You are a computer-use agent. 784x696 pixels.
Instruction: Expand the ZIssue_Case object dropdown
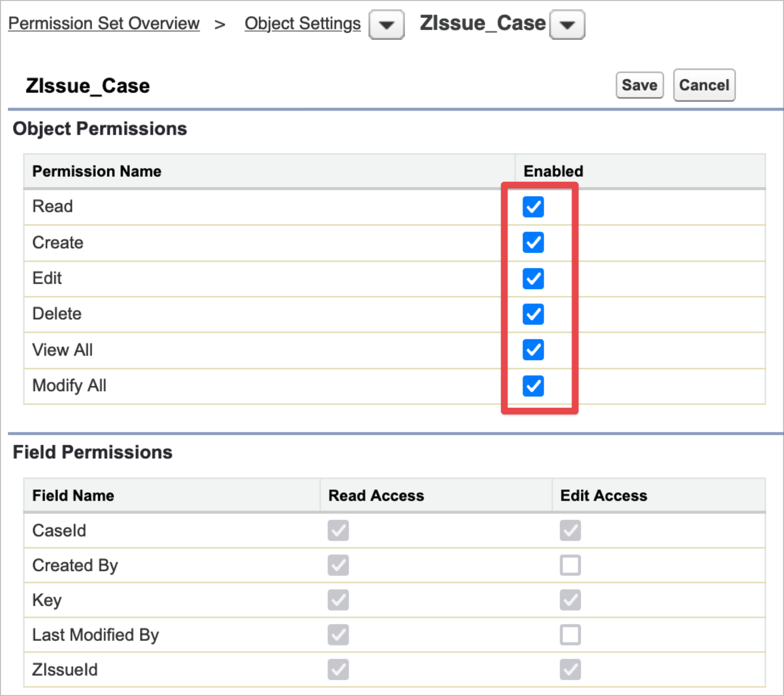point(567,24)
